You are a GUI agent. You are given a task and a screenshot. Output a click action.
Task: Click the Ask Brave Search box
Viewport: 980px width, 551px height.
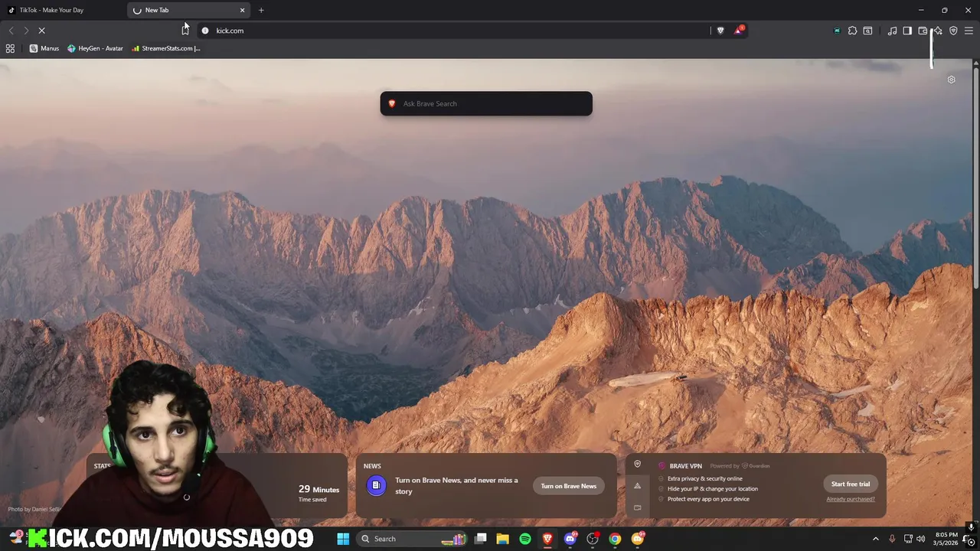click(486, 103)
